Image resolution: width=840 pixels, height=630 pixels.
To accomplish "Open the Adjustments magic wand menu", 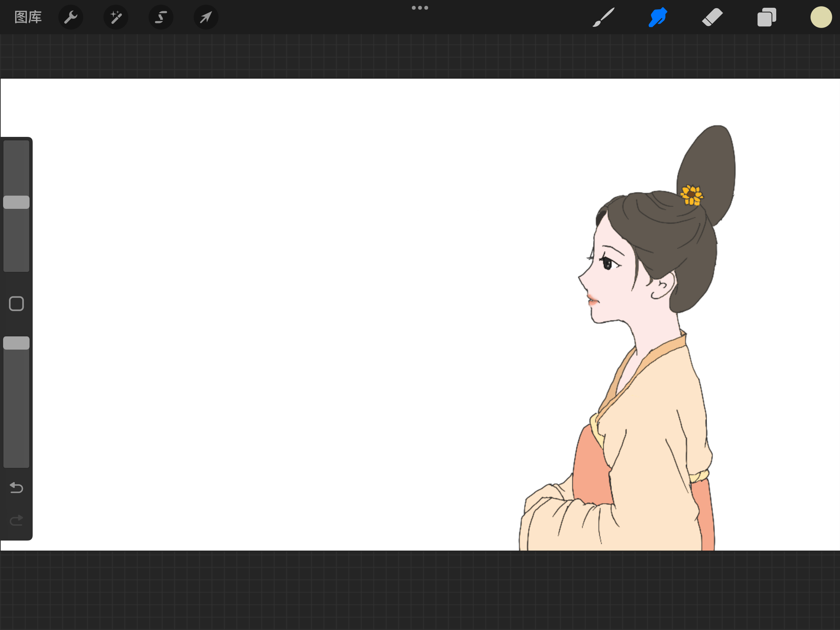I will click(x=116, y=17).
